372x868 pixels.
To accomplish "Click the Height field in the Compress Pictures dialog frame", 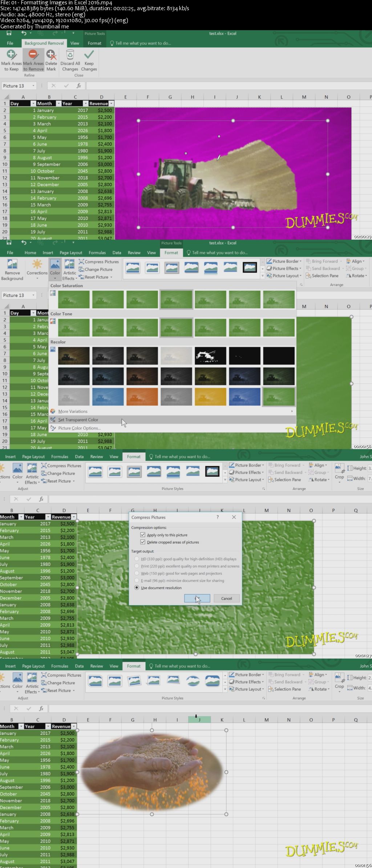I will (x=370, y=468).
